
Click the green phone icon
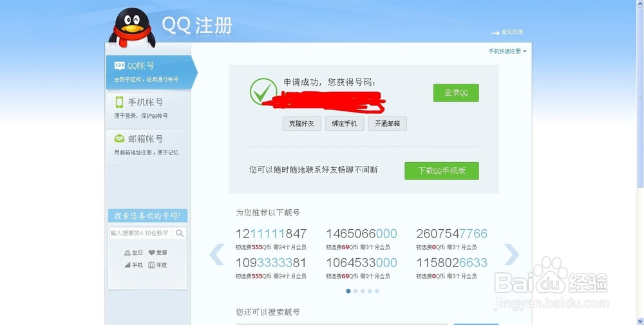click(x=119, y=102)
